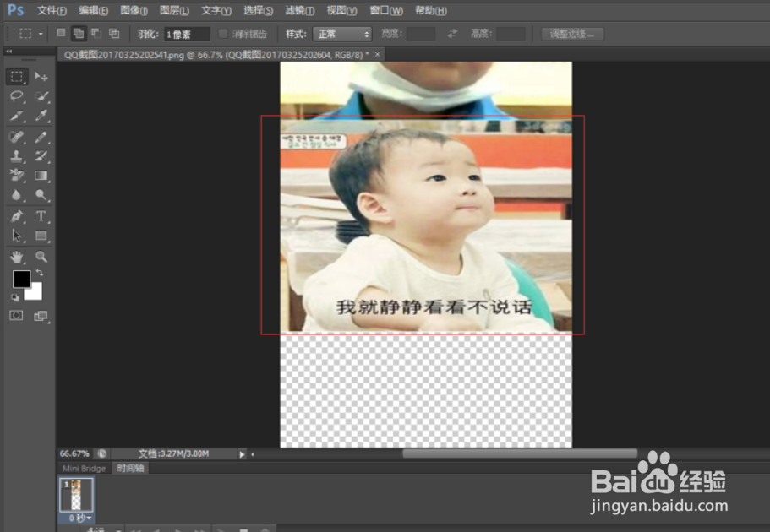Click Subtract from selection mode button
Screen dimensions: 770x532
click(96, 33)
